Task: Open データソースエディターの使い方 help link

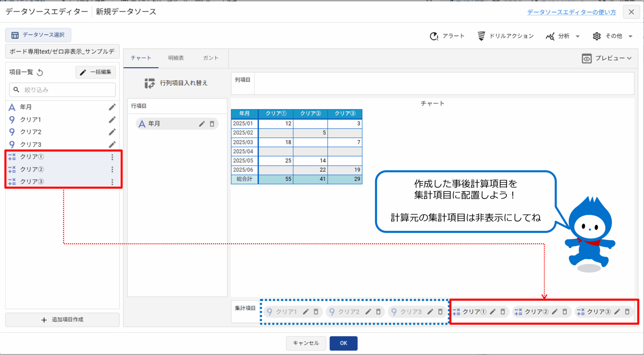Action: tap(571, 12)
